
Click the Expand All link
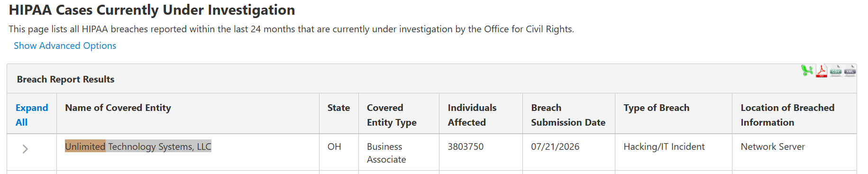coord(32,115)
